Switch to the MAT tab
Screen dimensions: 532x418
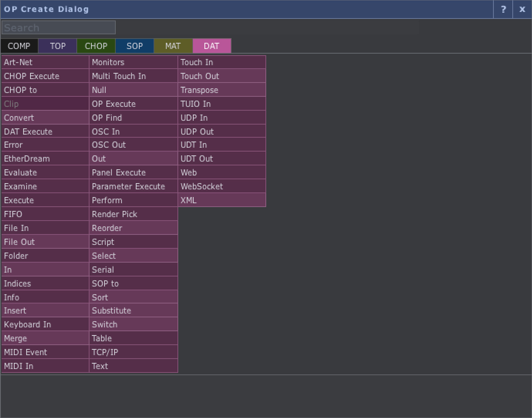(x=173, y=46)
